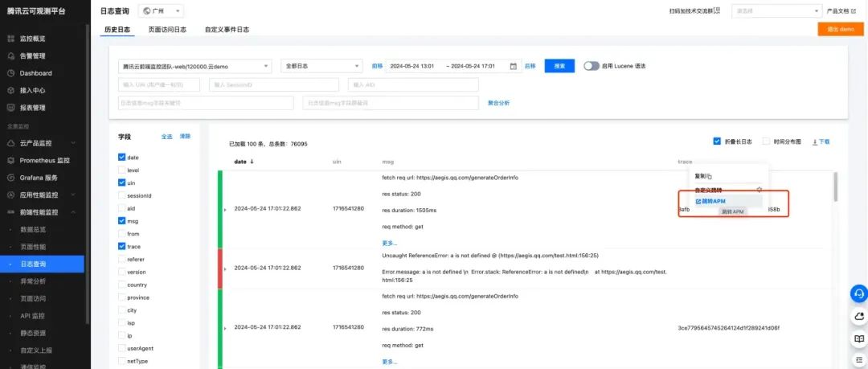Uncheck 折叠长日志 checkbox

coord(717,141)
